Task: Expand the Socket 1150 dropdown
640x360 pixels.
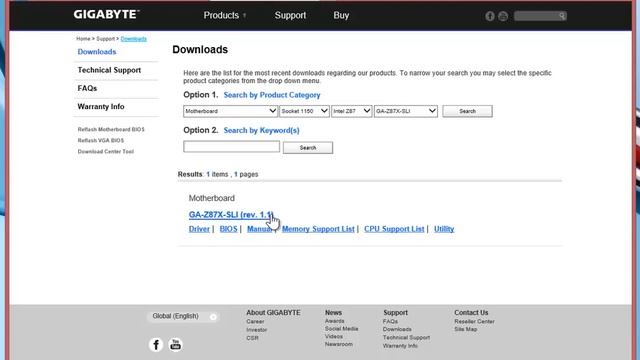Action: tap(304, 111)
